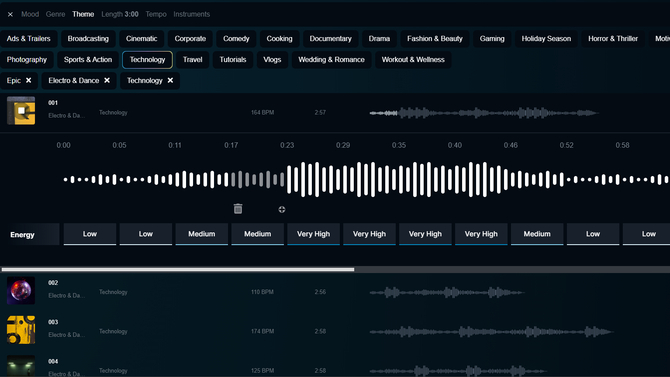Seek in track 004 mini waveform
The width and height of the screenshot is (670, 377).
coord(457,371)
